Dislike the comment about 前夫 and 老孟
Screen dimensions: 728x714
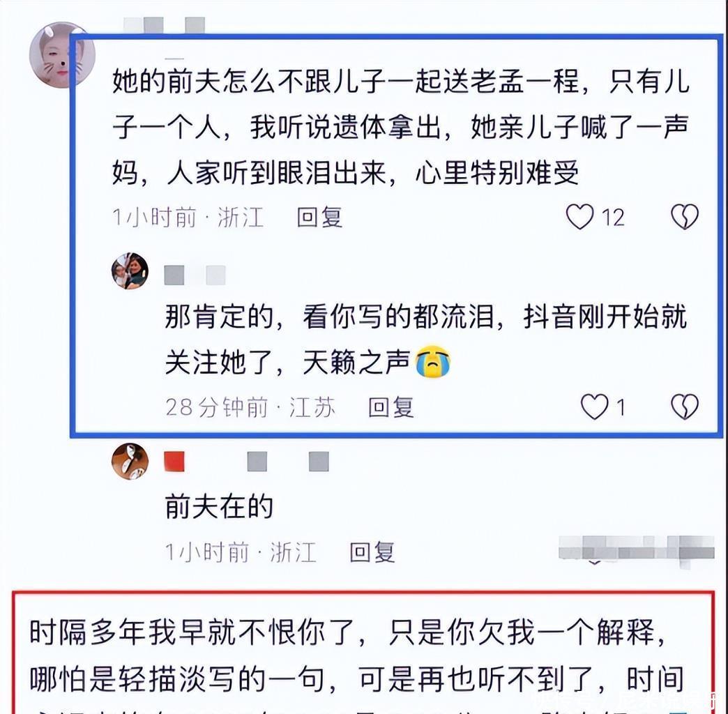(685, 217)
